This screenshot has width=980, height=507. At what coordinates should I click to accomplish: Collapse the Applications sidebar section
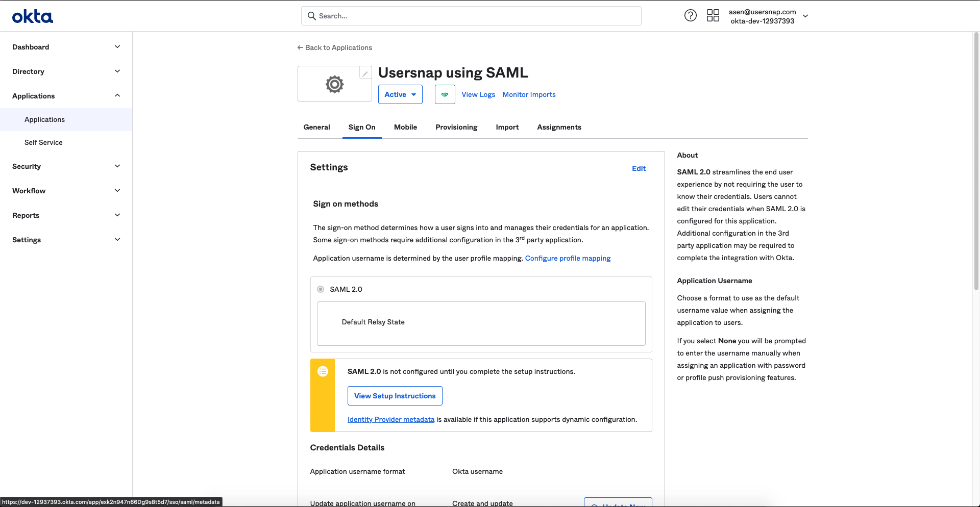point(66,96)
